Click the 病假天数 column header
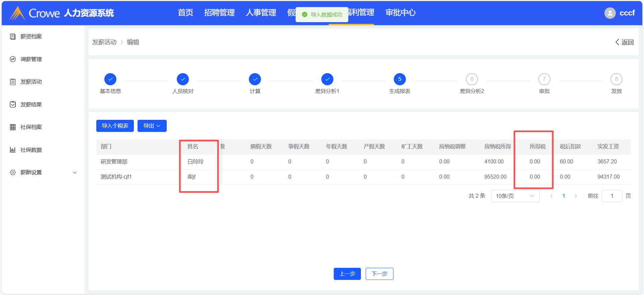 point(261,147)
